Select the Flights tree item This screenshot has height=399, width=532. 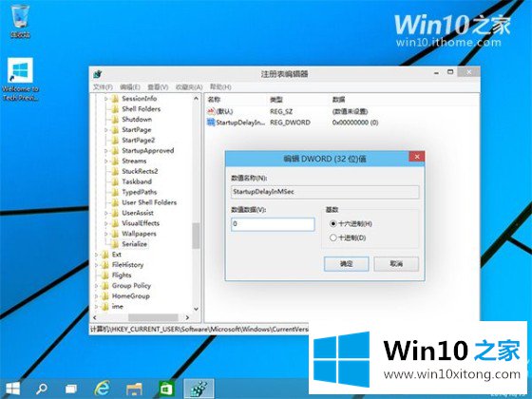point(122,275)
